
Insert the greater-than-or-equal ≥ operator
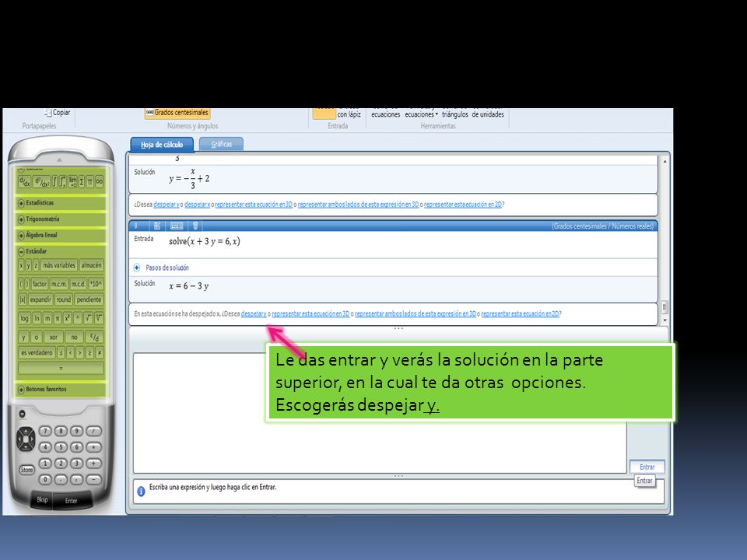click(x=89, y=353)
